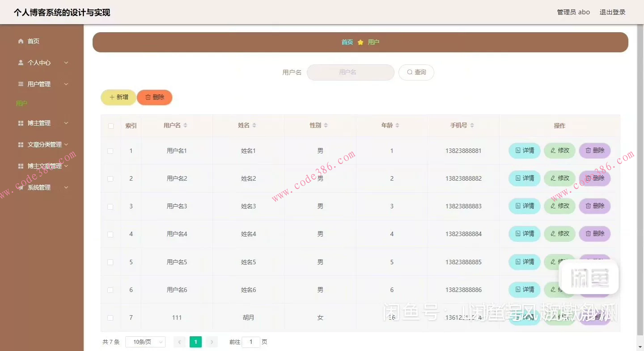This screenshot has width=644, height=351.
Task: Check the checkbox for the 111 user row
Action: click(110, 317)
